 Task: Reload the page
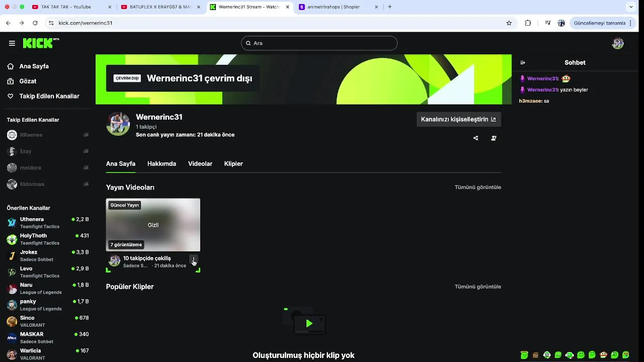click(x=35, y=23)
